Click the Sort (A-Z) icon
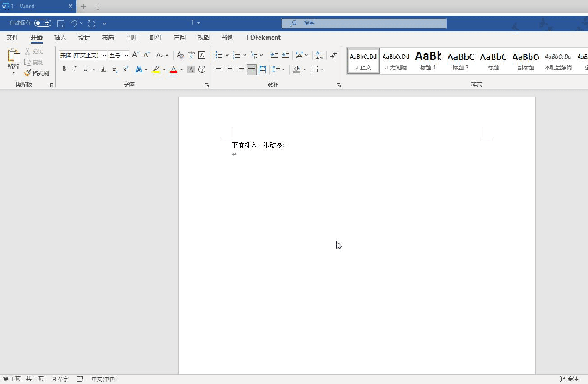Image resolution: width=588 pixels, height=384 pixels. click(319, 55)
